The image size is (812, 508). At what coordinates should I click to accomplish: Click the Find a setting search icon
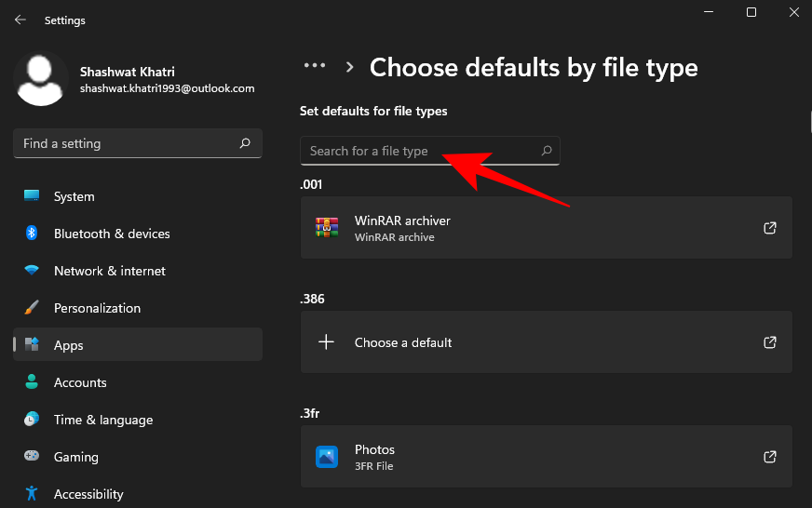[245, 143]
